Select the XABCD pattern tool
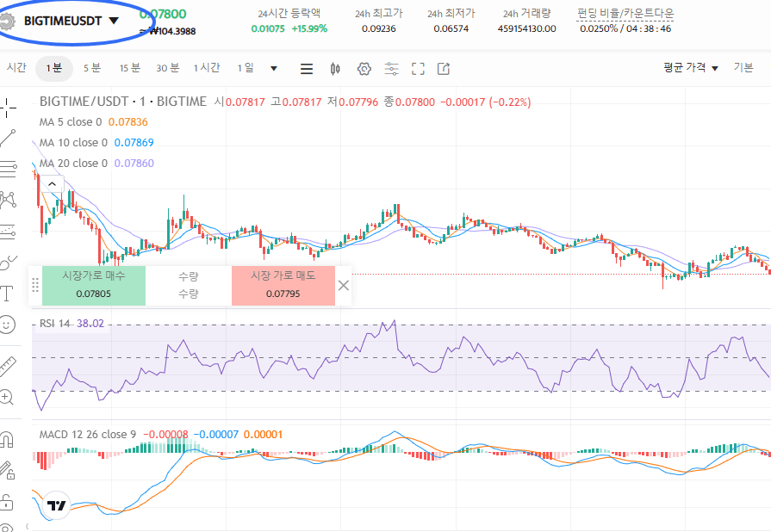The image size is (771, 532). coord(8,200)
